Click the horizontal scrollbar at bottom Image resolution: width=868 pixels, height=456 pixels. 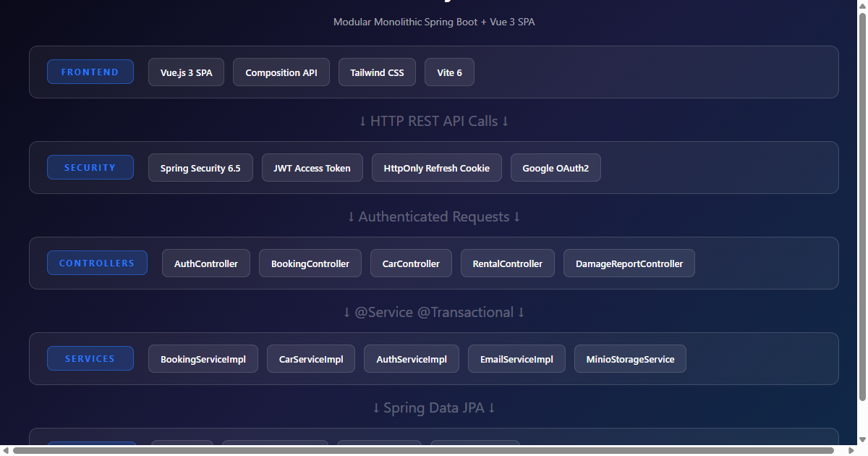423,450
